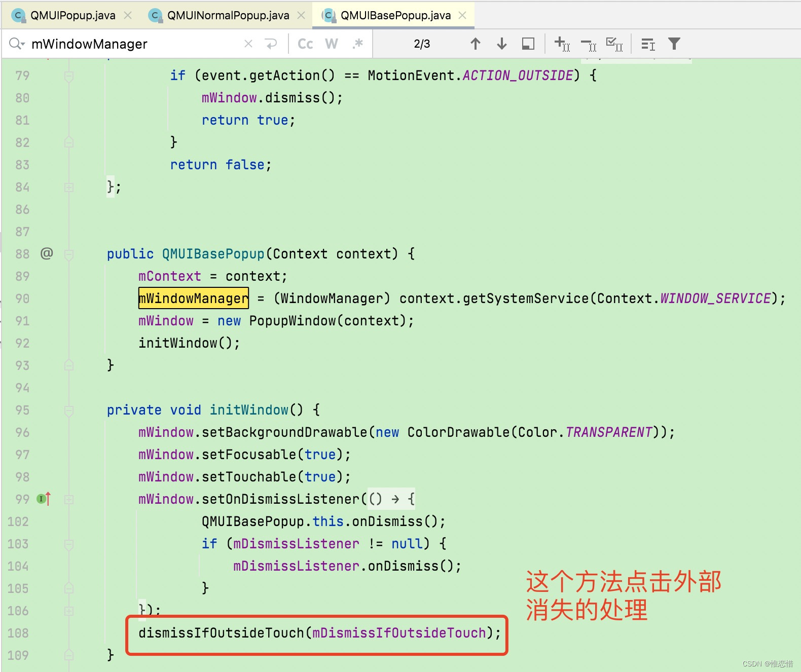Close the QMUIPopup.java tab
Screen dimensions: 801x672
pyautogui.click(x=128, y=15)
